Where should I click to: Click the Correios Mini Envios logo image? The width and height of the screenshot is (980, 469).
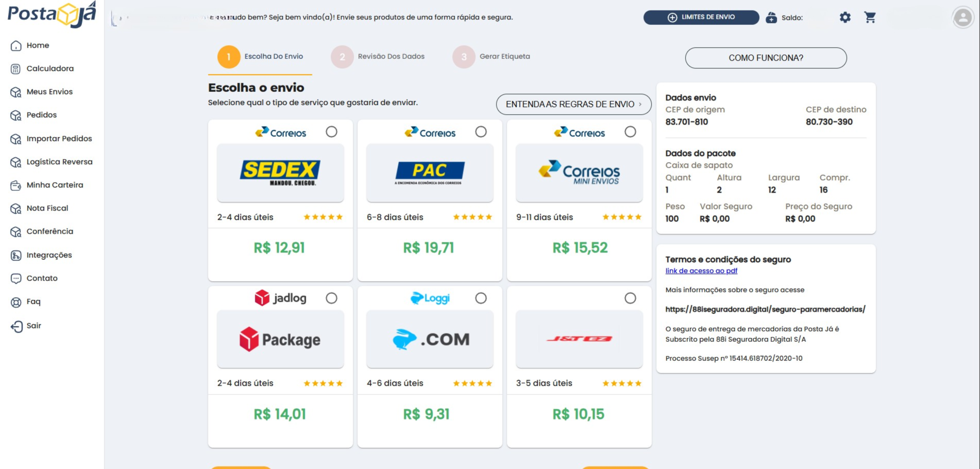click(x=579, y=172)
